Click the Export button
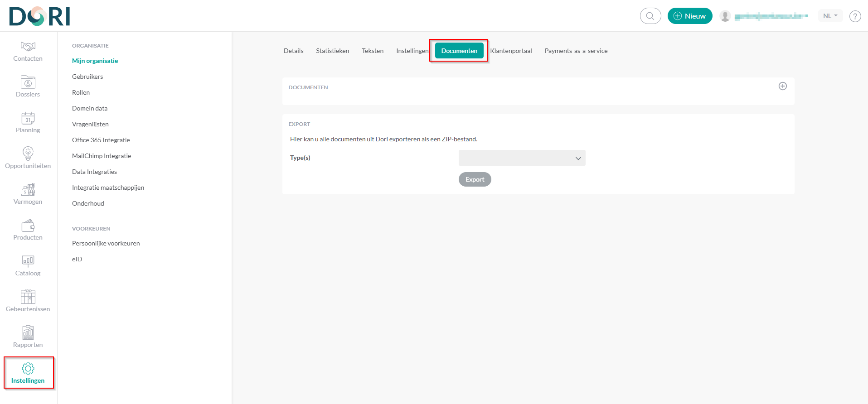This screenshot has height=404, width=868. click(x=475, y=179)
